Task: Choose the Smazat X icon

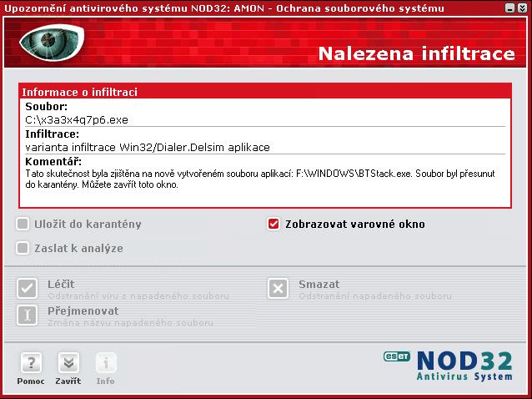Action: pyautogui.click(x=278, y=288)
